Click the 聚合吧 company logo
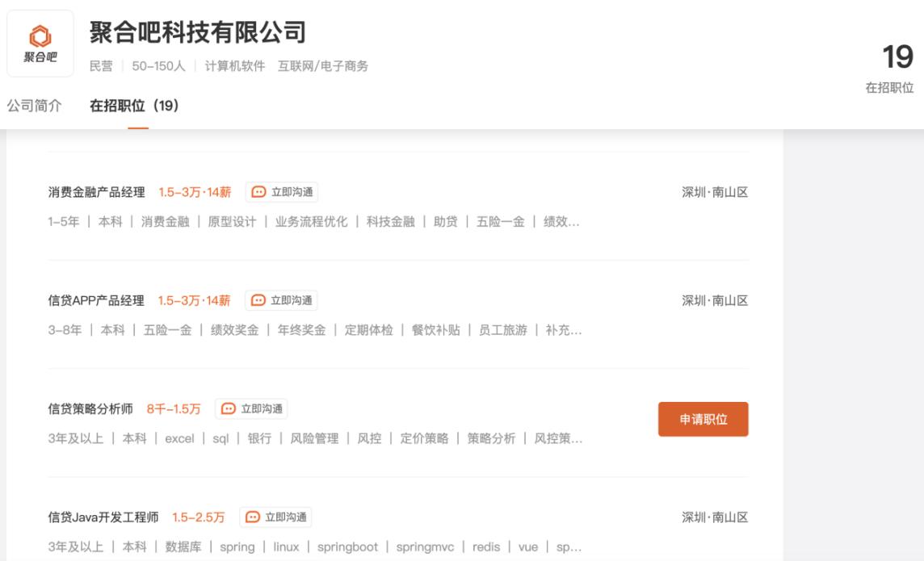The image size is (924, 561). [40, 43]
